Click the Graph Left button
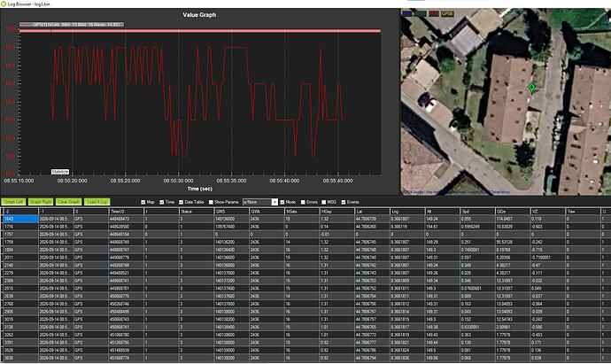This screenshot has height=364, width=611. [13, 202]
